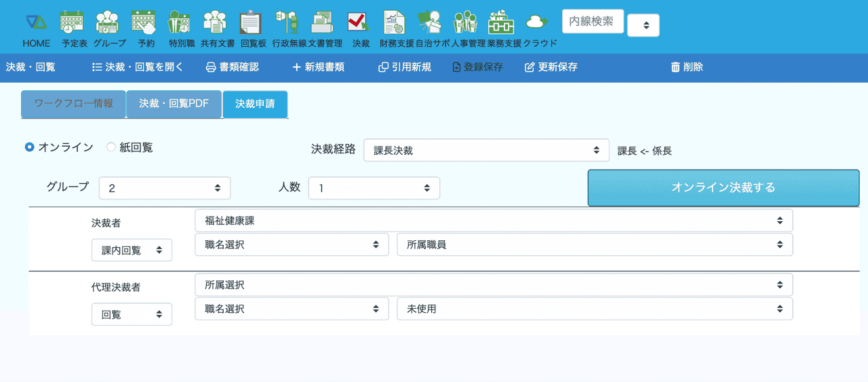The width and height of the screenshot is (868, 382).
Task: Open the 共有文書 shared documents icon
Action: pos(216,23)
